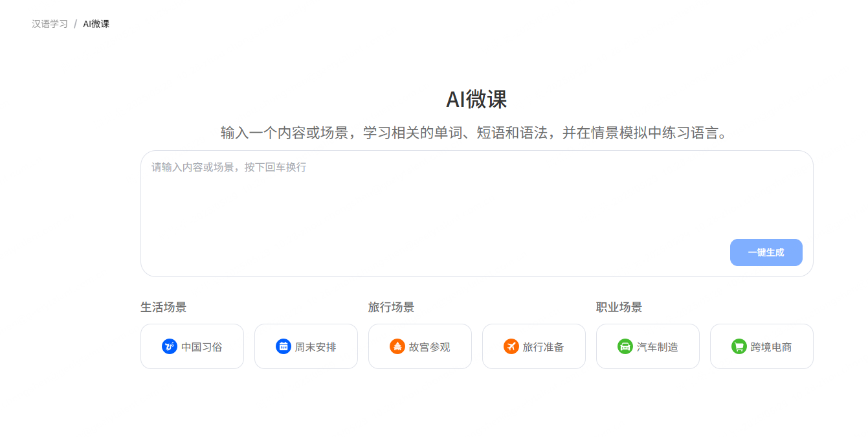Select the 故宫参观 travel scenario

click(x=420, y=346)
